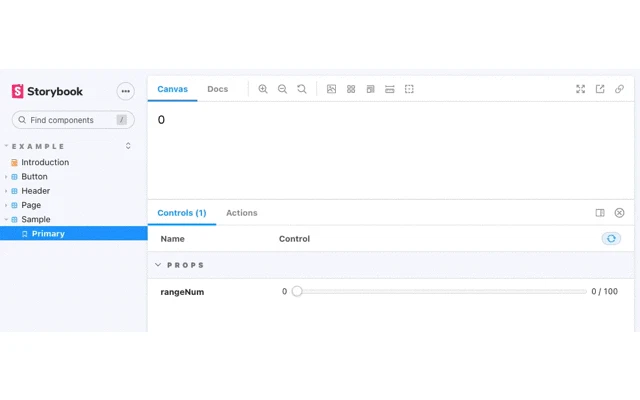Change addon panel orientation icon
Viewport: 640px width, 400px height.
[x=600, y=213]
